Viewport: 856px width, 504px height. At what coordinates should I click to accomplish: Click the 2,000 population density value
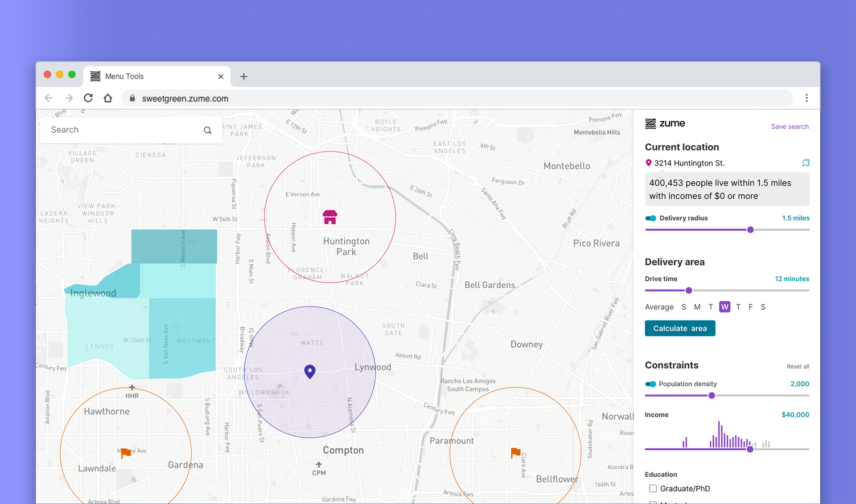point(799,384)
